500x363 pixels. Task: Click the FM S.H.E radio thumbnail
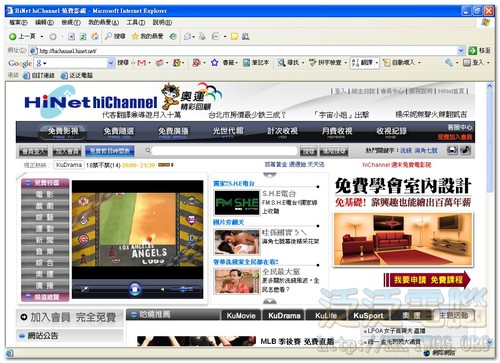[x=237, y=203]
